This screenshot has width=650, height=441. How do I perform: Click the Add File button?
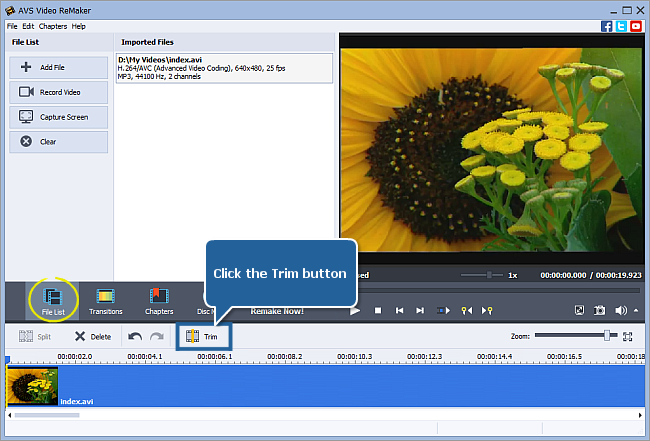58,67
